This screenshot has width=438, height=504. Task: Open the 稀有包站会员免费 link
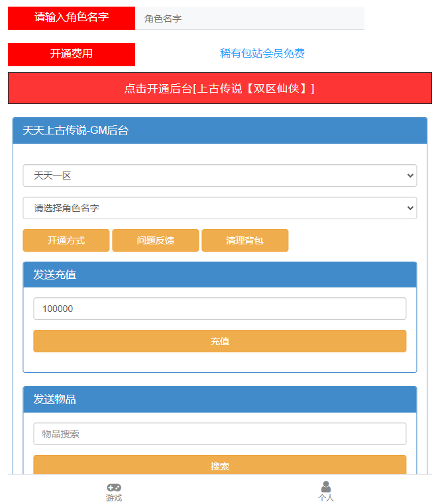262,54
